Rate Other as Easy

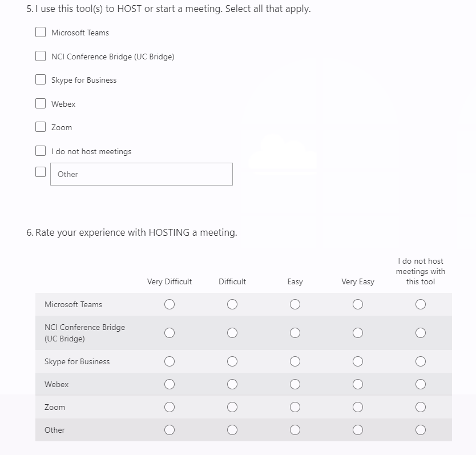(x=295, y=430)
